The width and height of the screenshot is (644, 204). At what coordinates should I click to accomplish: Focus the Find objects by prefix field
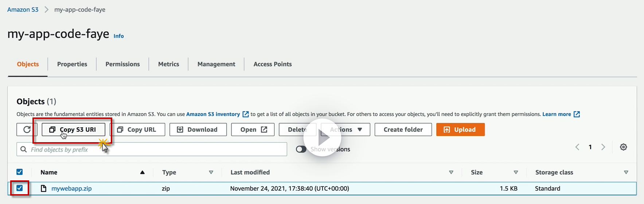point(157,149)
